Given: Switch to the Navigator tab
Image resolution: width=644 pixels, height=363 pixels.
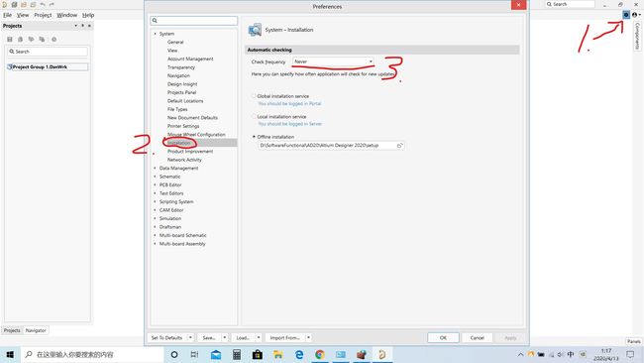Looking at the screenshot, I should (36, 330).
